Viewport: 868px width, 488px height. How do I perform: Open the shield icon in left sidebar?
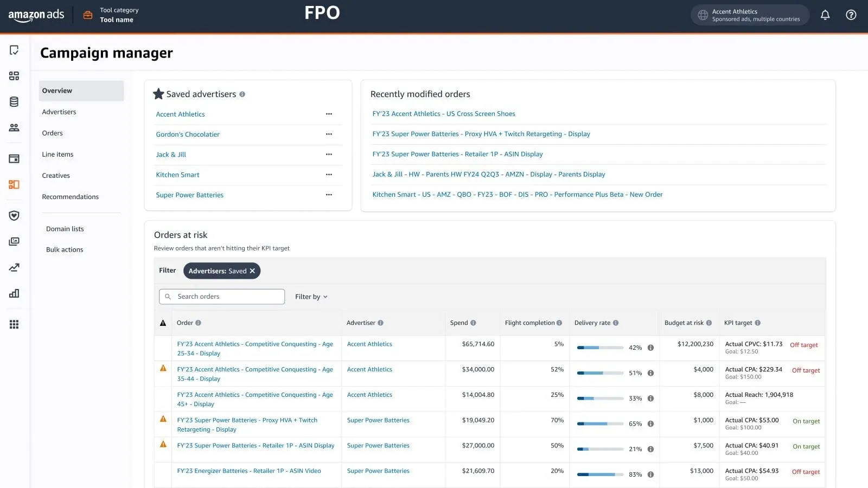pos(14,216)
